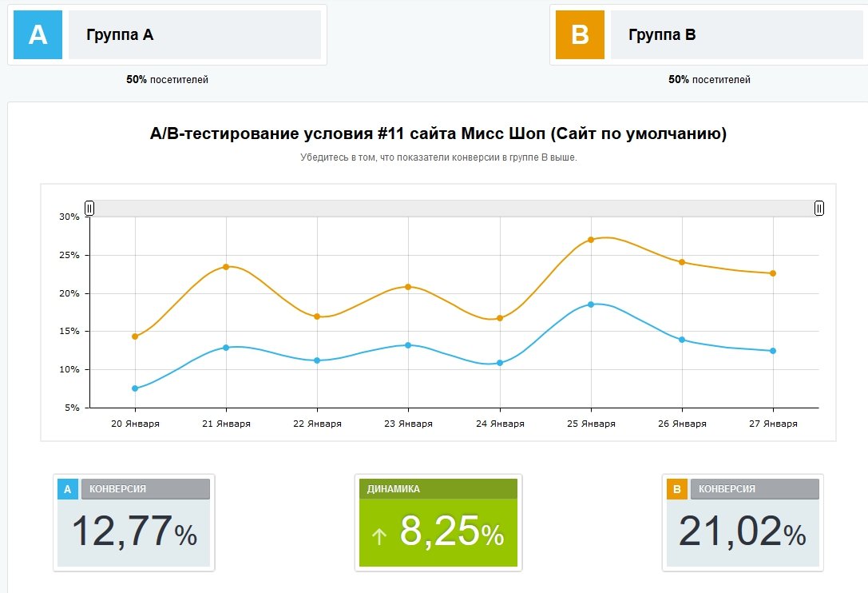Grab the left range slider handle of chart
868x593 pixels.
click(x=89, y=208)
